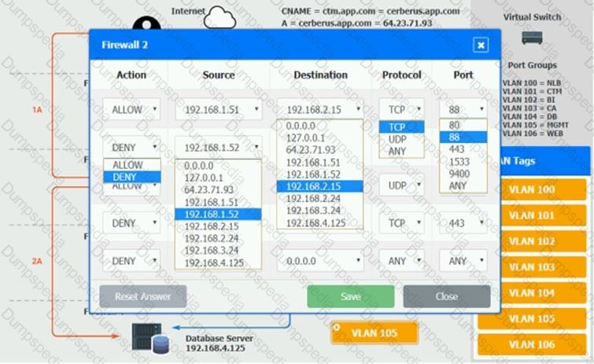Select the VLAN 100 tag
This screenshot has width=594, height=364.
pos(531,190)
